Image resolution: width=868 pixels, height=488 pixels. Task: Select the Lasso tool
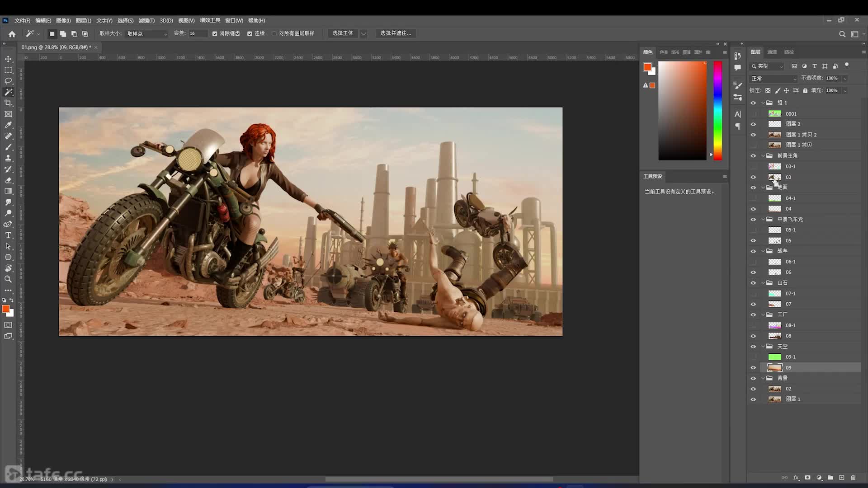(x=8, y=81)
